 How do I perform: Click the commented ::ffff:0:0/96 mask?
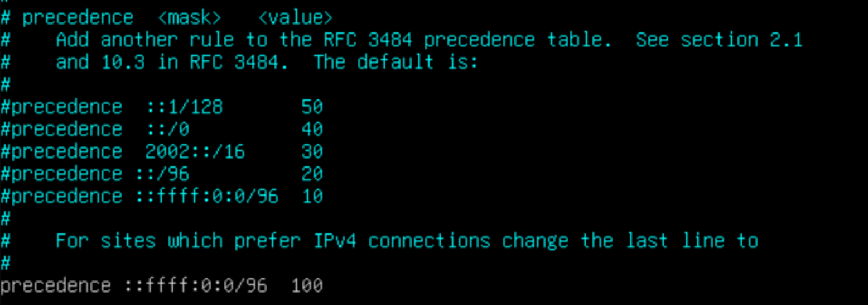[206, 196]
